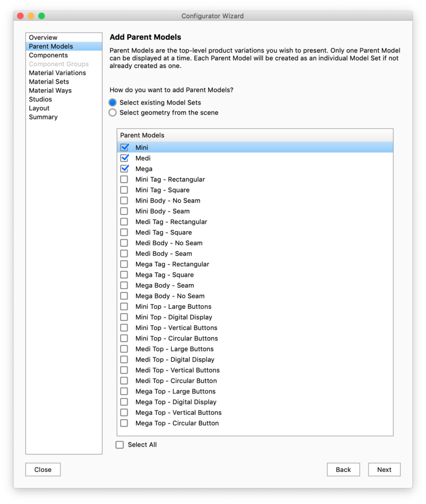Uncheck the Mega parent model checkbox
426x504 pixels.
tap(124, 169)
